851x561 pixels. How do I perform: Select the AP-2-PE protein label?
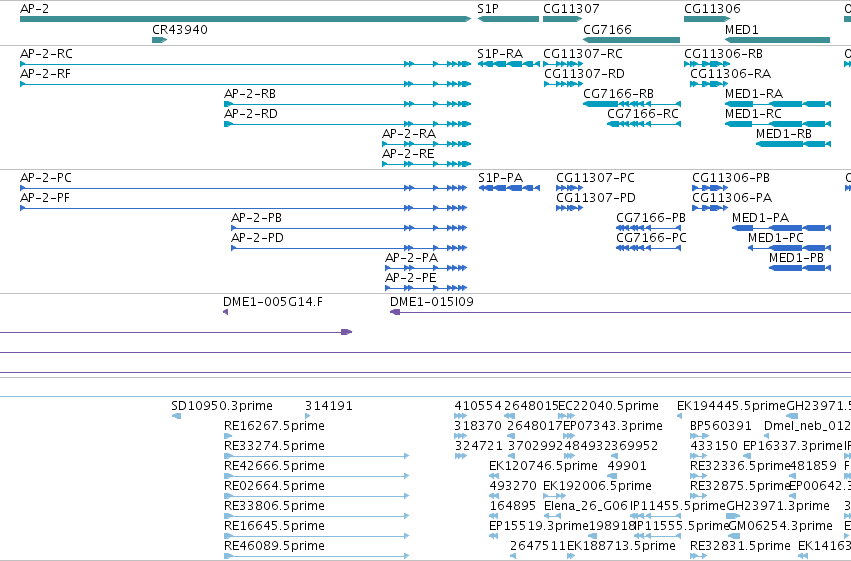pyautogui.click(x=411, y=278)
